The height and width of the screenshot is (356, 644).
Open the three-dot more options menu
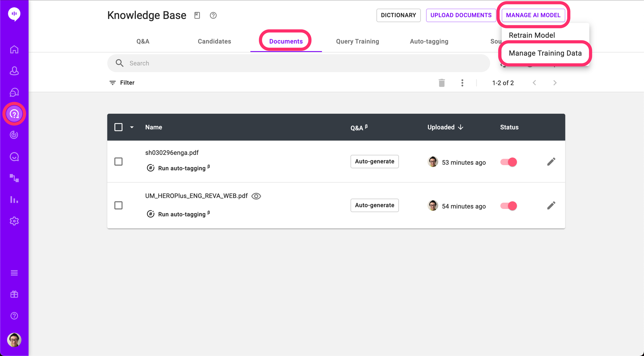point(462,83)
